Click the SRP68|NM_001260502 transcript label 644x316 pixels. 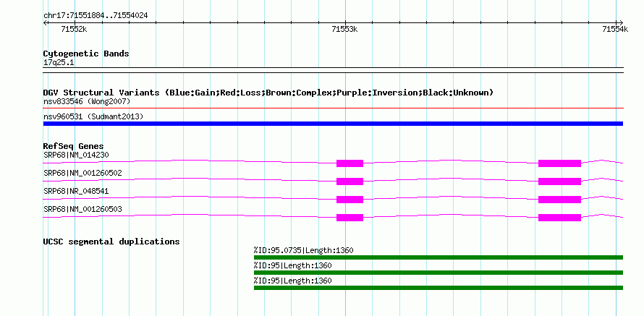click(x=82, y=173)
